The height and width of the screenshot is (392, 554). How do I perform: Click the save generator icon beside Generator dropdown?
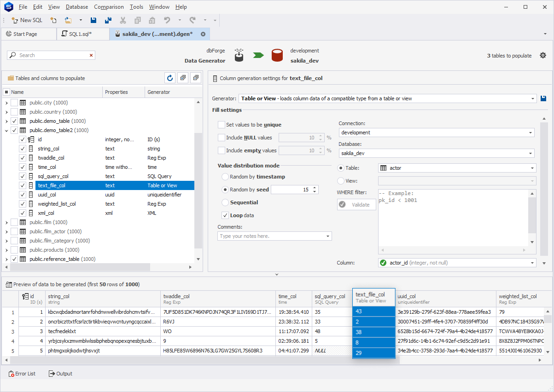point(543,98)
